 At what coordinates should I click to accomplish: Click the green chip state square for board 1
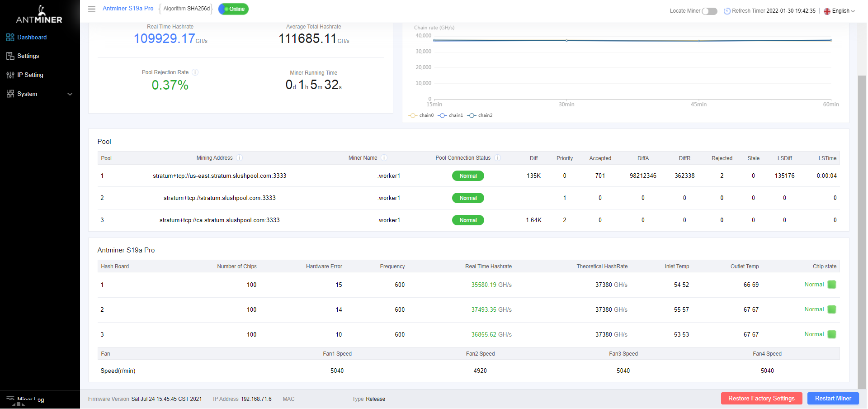click(x=832, y=285)
